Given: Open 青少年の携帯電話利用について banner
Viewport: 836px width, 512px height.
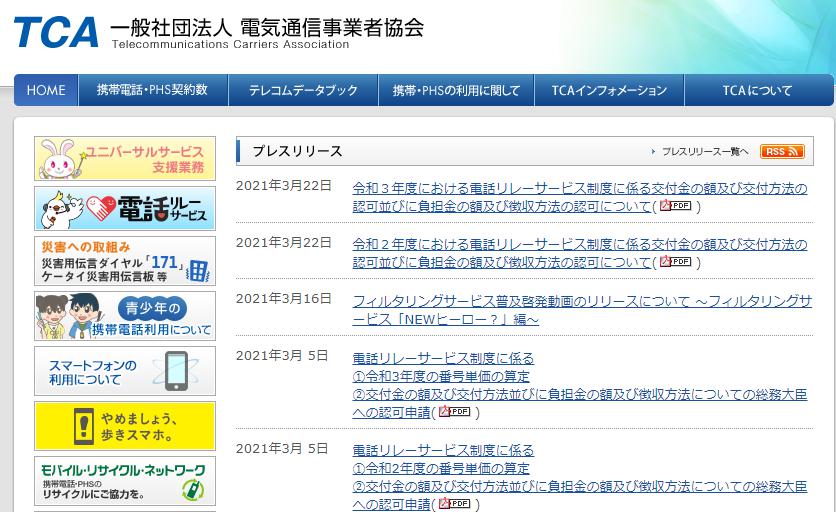Looking at the screenshot, I should tap(125, 316).
